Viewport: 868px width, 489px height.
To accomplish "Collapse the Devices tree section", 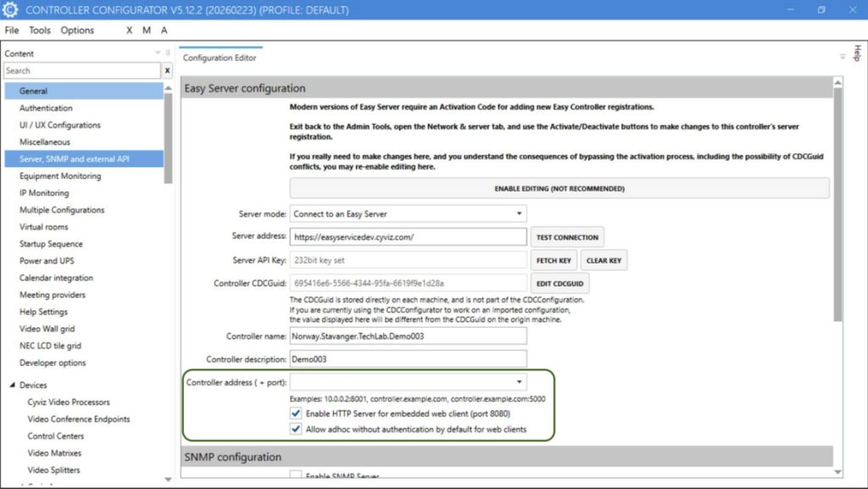I will click(12, 386).
